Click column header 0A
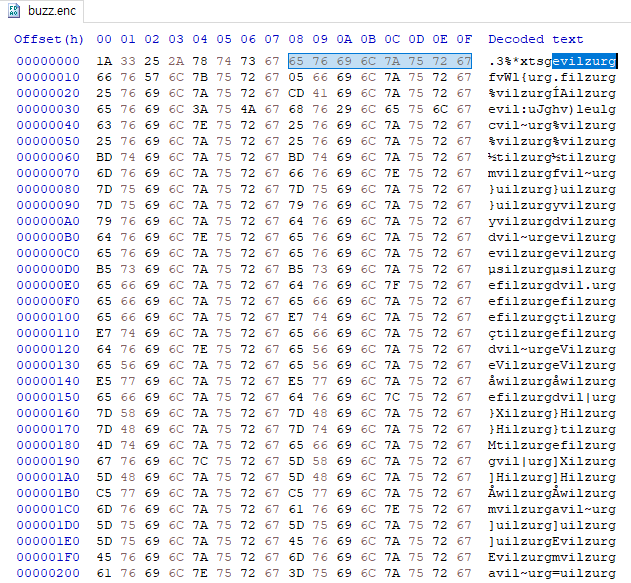The image size is (631, 583). click(x=344, y=39)
